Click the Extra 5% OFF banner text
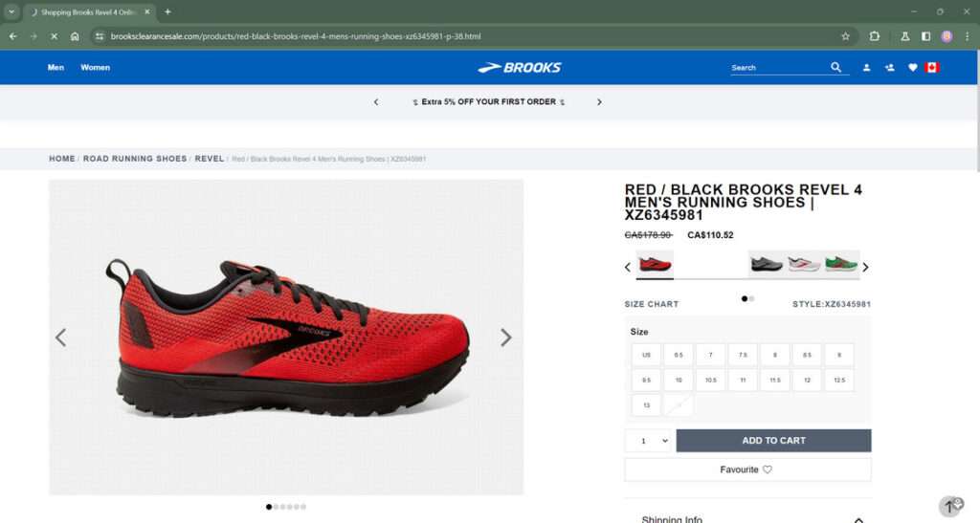980x523 pixels. click(488, 101)
